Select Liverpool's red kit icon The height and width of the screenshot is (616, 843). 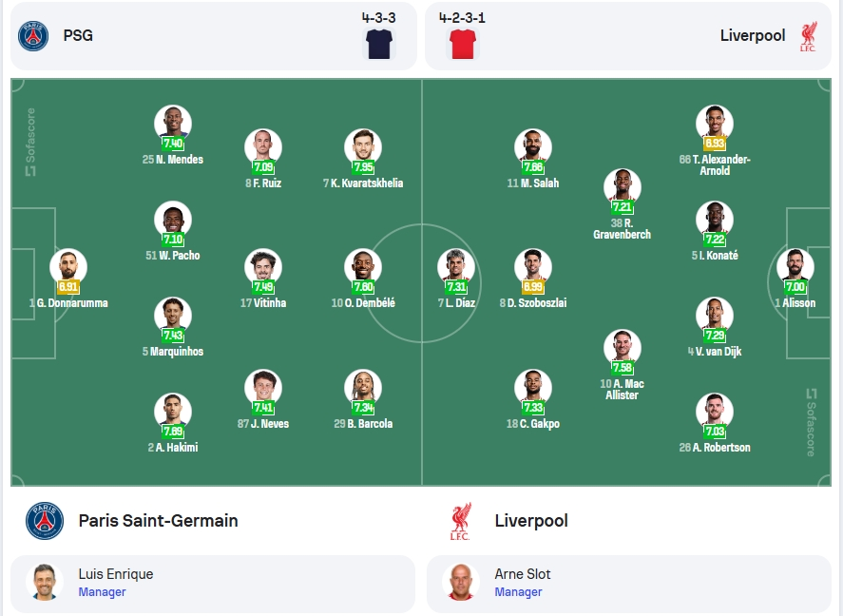coord(462,44)
